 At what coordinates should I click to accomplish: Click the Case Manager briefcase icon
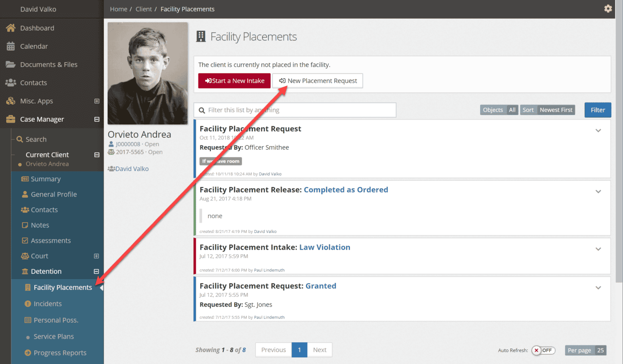(x=11, y=119)
